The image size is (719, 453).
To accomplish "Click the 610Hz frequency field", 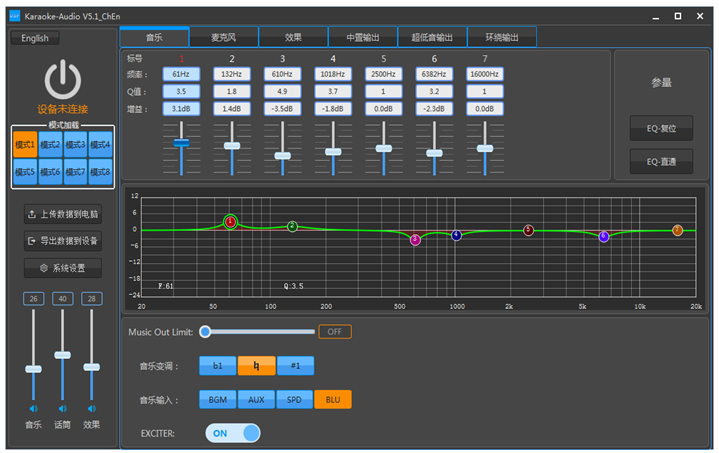I will 282,74.
